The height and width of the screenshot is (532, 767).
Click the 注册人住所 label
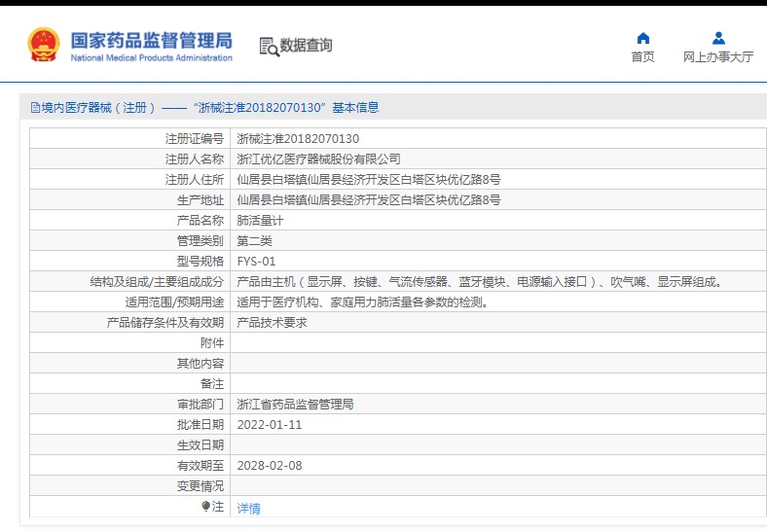click(195, 180)
